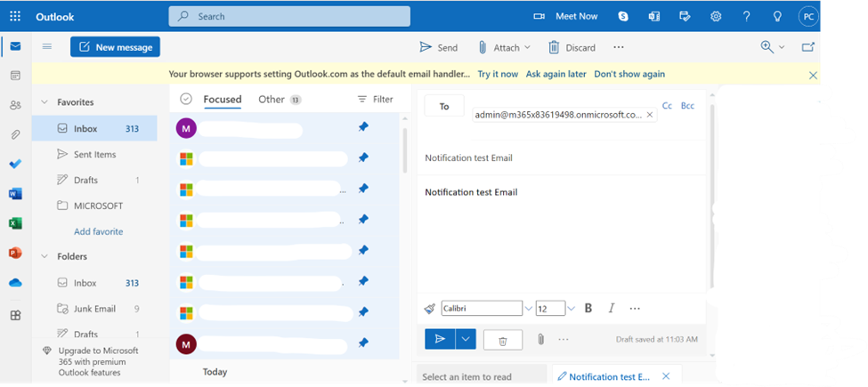This screenshot has height=387, width=868.
Task: Open more options ellipsis in top toolbar
Action: 619,47
